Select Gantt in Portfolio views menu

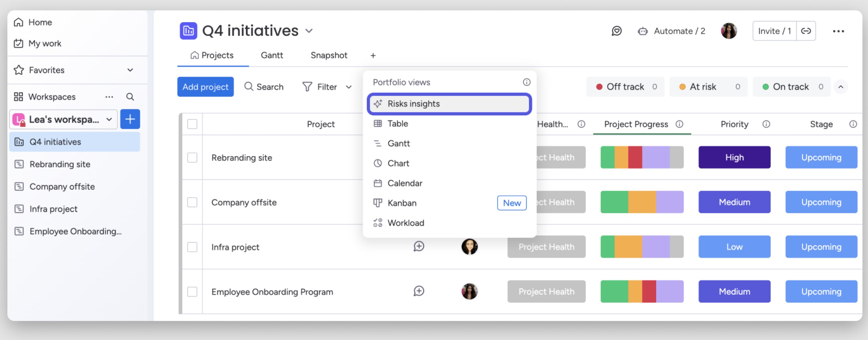pos(449,143)
